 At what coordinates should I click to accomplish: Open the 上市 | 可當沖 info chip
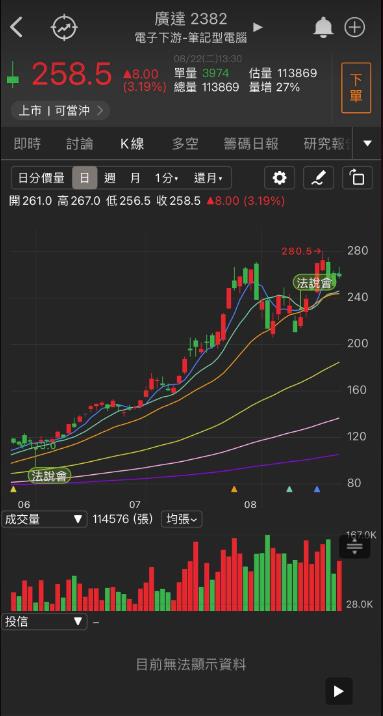pos(60,111)
